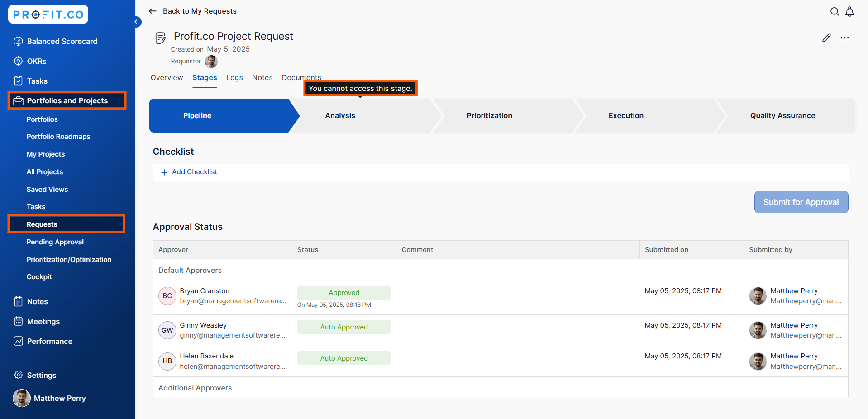
Task: Open Notes icon in sidebar
Action: pyautogui.click(x=18, y=301)
